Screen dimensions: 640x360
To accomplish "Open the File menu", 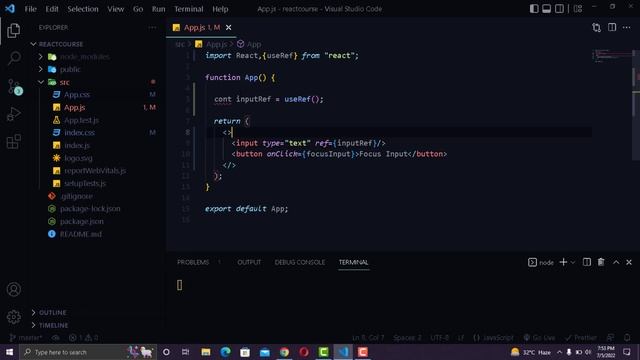I will 31,9.
